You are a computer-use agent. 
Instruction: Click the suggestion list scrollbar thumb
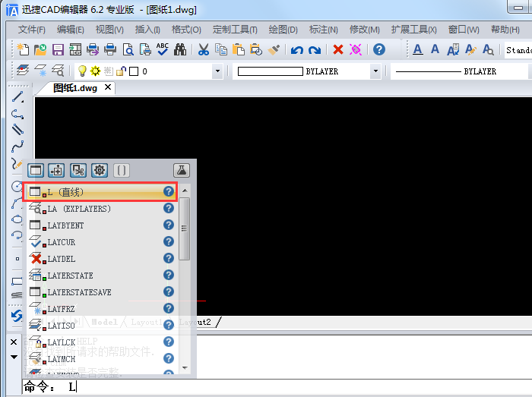[184, 228]
